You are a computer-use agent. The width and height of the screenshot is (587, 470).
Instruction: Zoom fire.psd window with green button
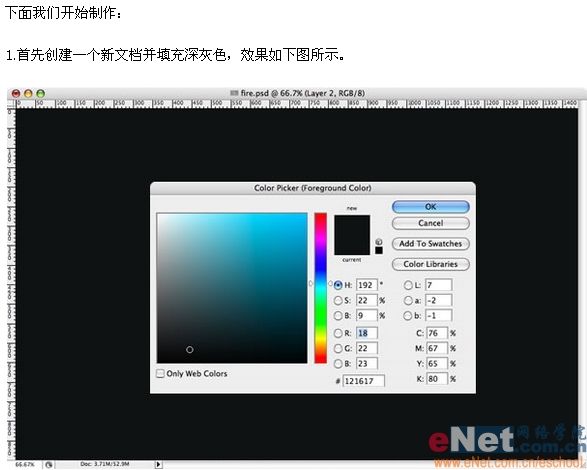(x=40, y=93)
